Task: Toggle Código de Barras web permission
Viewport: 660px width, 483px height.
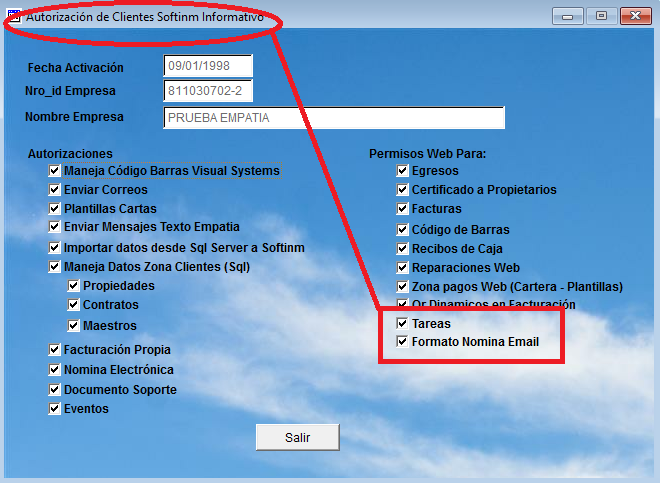Action: tap(402, 229)
